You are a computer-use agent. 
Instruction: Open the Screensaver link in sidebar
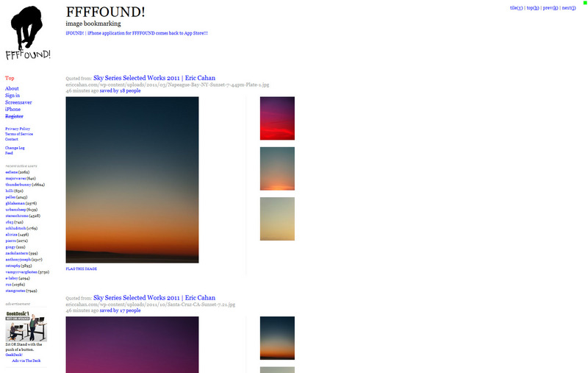coord(18,102)
